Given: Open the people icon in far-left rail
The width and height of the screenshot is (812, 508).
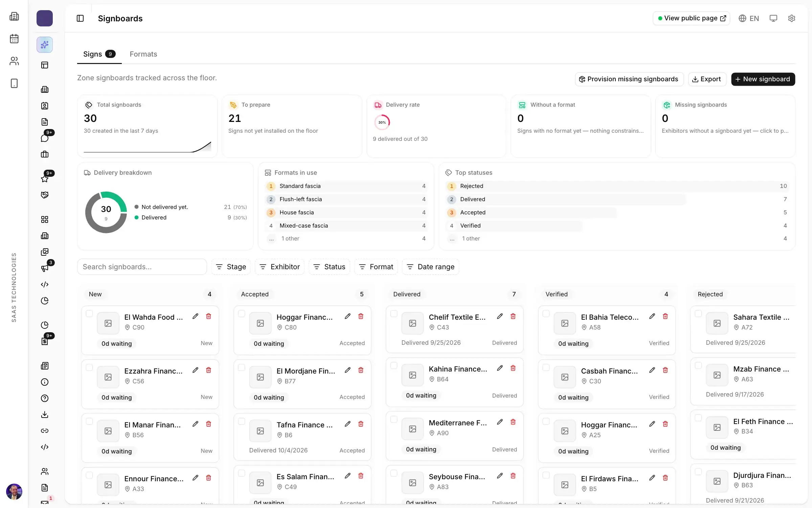Looking at the screenshot, I should (x=14, y=61).
